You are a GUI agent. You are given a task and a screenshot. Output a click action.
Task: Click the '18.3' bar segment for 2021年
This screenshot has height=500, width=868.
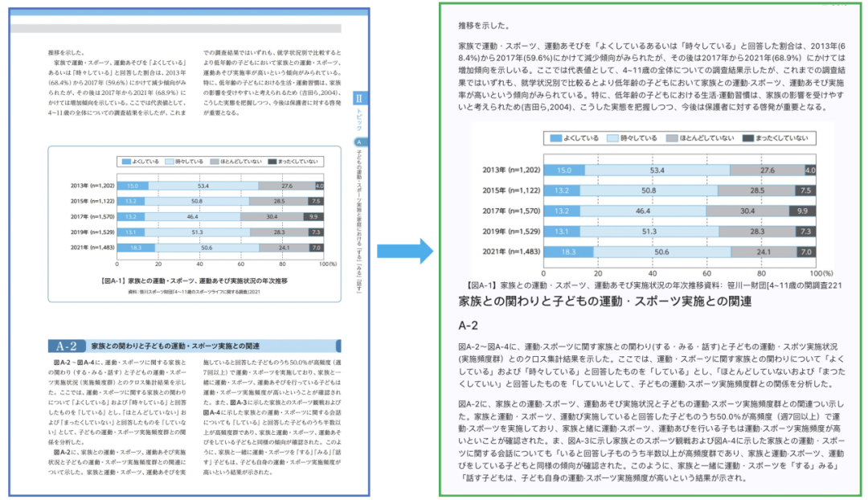568,251
